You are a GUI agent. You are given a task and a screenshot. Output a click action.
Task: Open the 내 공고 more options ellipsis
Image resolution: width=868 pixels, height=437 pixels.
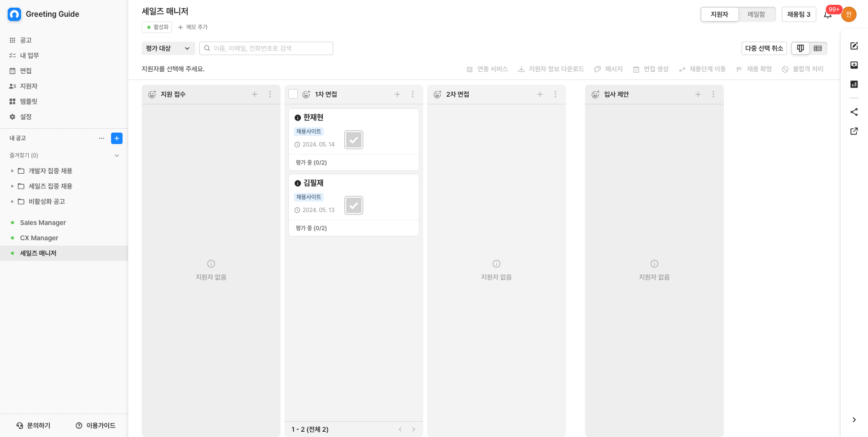click(101, 138)
